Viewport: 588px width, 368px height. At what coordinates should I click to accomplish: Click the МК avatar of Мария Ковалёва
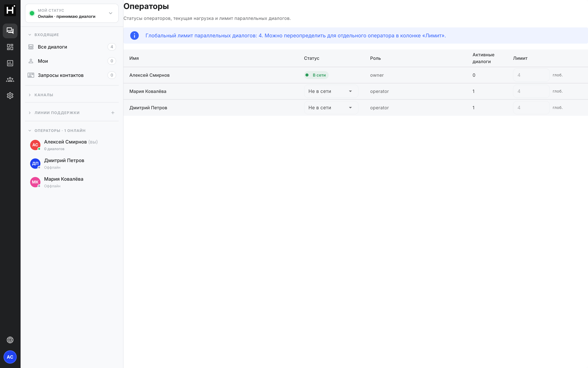coord(35,182)
